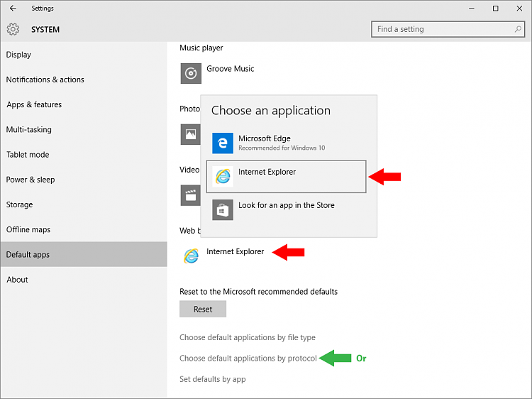This screenshot has width=532, height=399.
Task: Click Recommended for Windows 10 text
Action: tap(282, 148)
